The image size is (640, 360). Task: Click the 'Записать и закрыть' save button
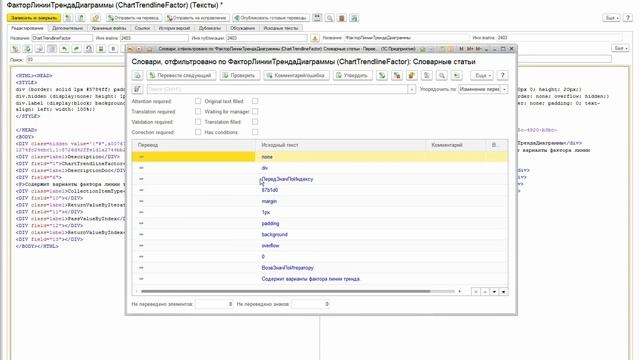pos(34,18)
